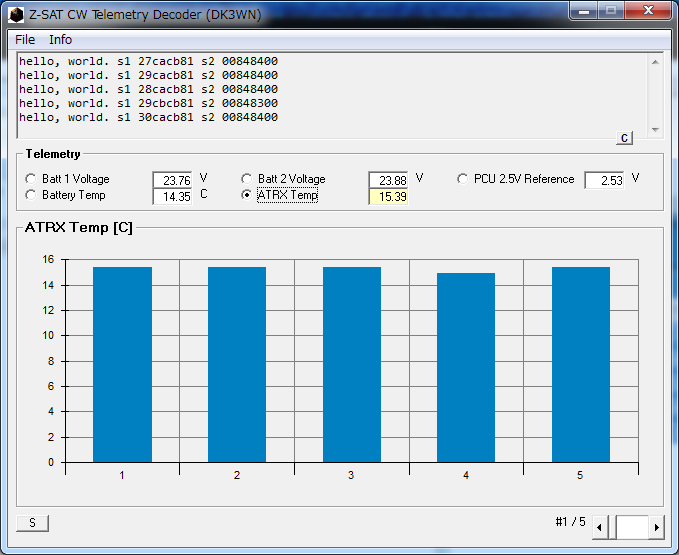Select the ATRX Temp radio button

point(246,195)
